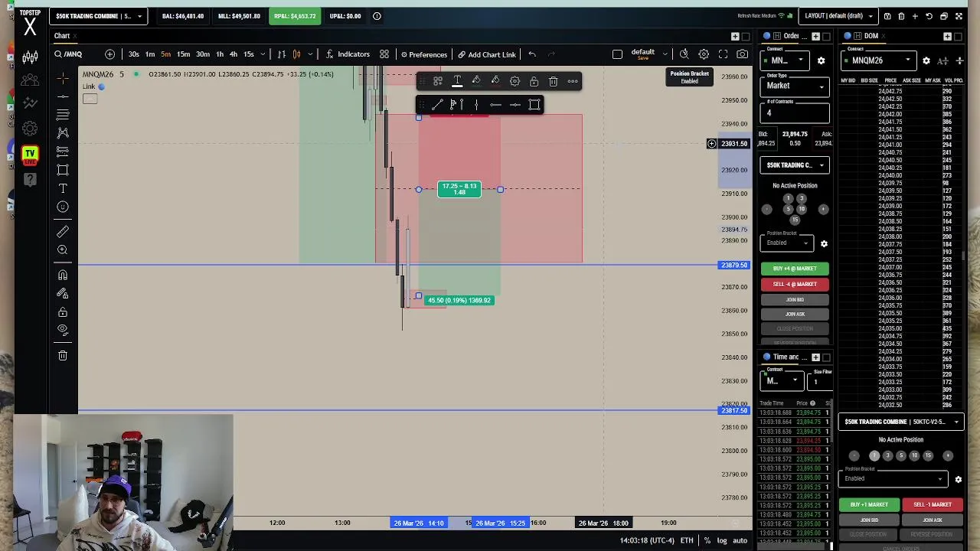Image resolution: width=980 pixels, height=551 pixels.
Task: Open the candlestick chart sidebar icon
Action: click(x=30, y=57)
